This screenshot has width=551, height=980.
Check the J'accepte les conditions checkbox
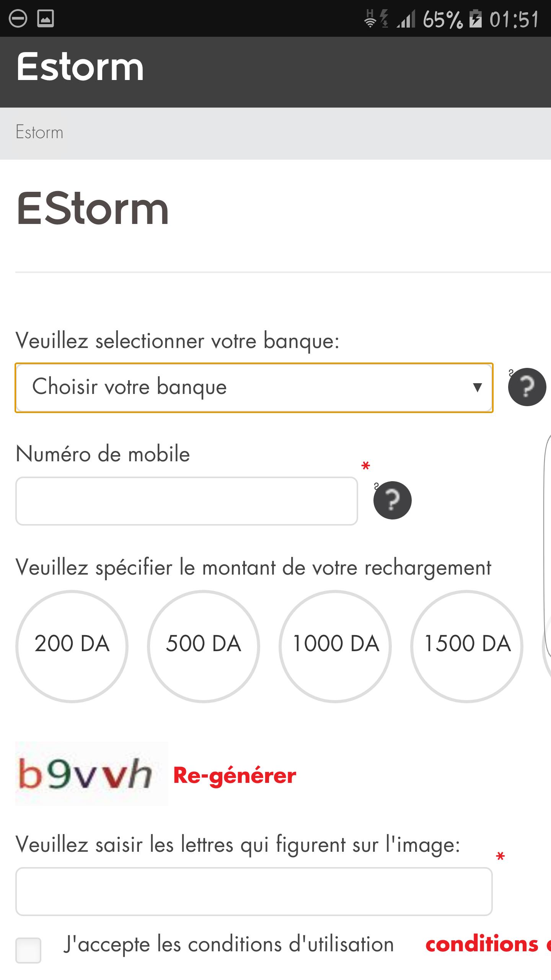click(x=28, y=950)
